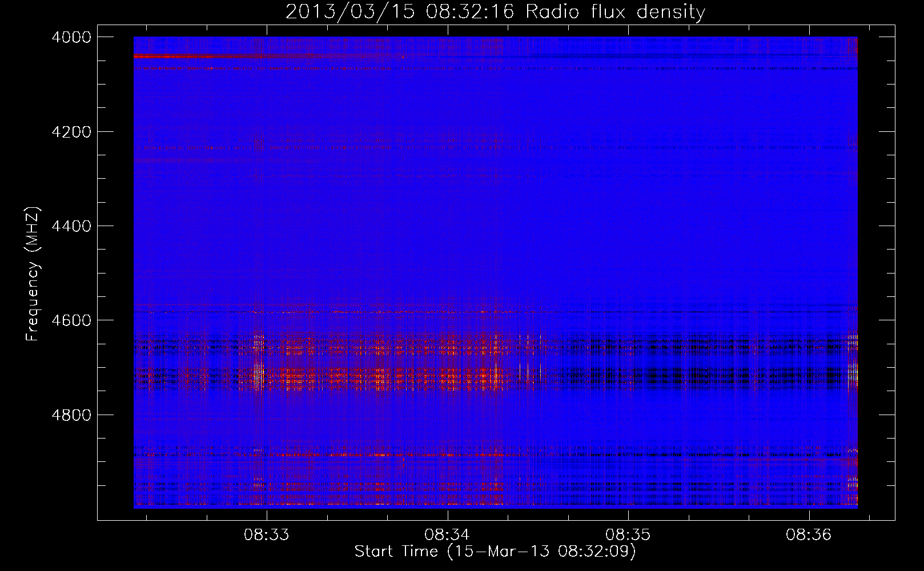Click the 4200 frequency tick label
The width and height of the screenshot is (924, 571).
point(71,132)
